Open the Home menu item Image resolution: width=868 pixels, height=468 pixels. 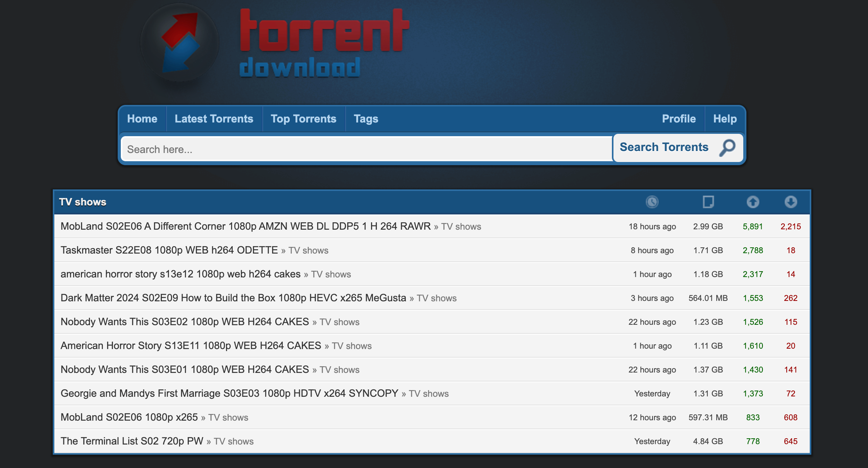pos(142,119)
